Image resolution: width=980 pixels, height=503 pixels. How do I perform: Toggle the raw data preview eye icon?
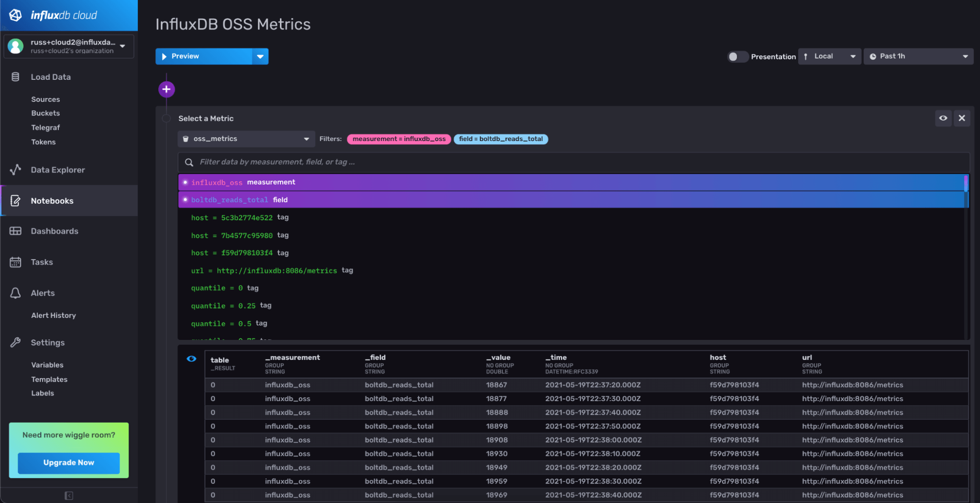(191, 359)
